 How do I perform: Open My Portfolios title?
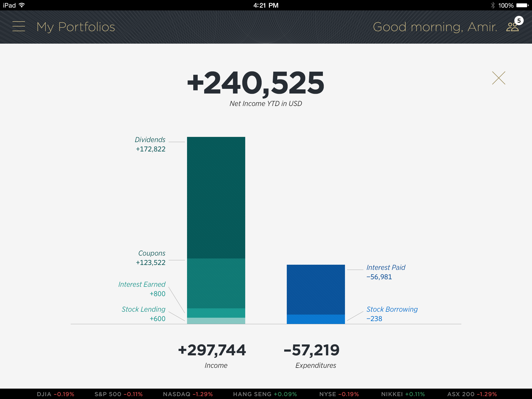tap(76, 27)
